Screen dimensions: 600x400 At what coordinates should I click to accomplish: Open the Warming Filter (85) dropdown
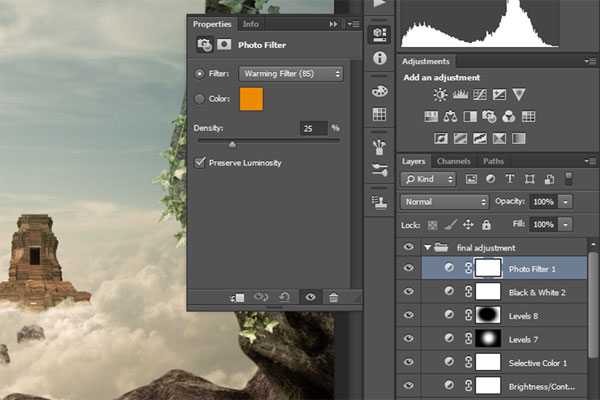tap(291, 73)
